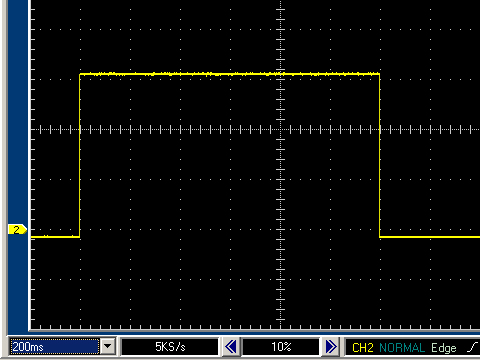Viewport: 480px width, 360px height.
Task: Click the 5KS/s sample rate display
Action: coord(170,347)
